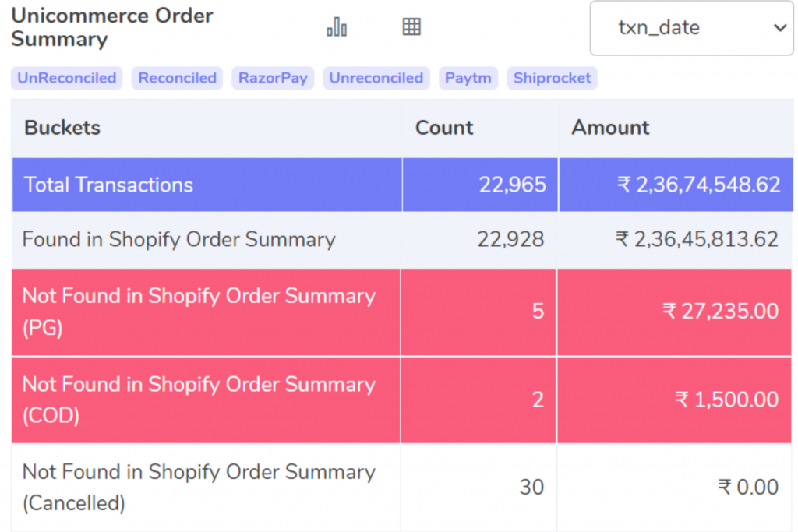Open the txn_date dropdown
The height and width of the screenshot is (532, 798).
coord(691,28)
